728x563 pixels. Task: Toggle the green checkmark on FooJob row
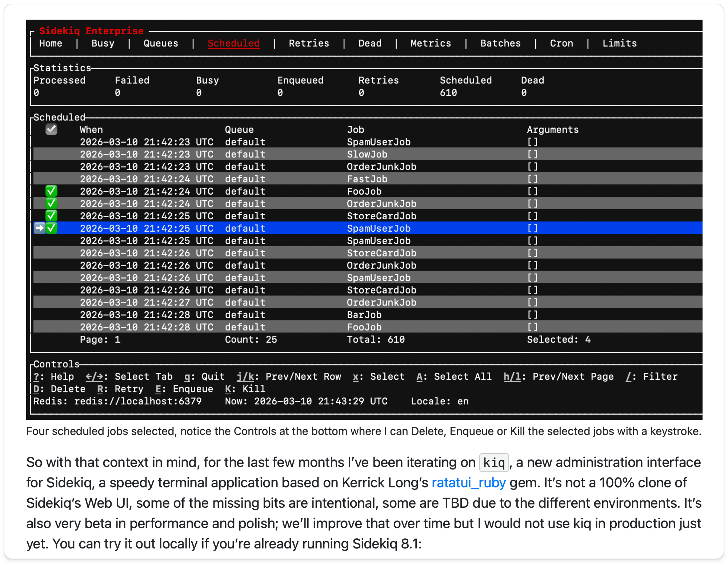point(51,191)
